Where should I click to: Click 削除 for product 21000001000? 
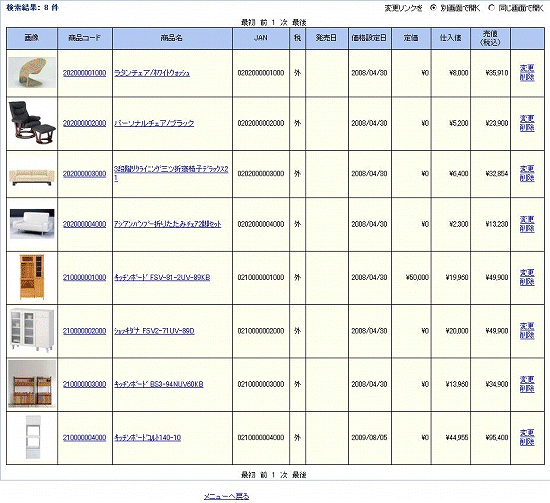[x=527, y=282]
